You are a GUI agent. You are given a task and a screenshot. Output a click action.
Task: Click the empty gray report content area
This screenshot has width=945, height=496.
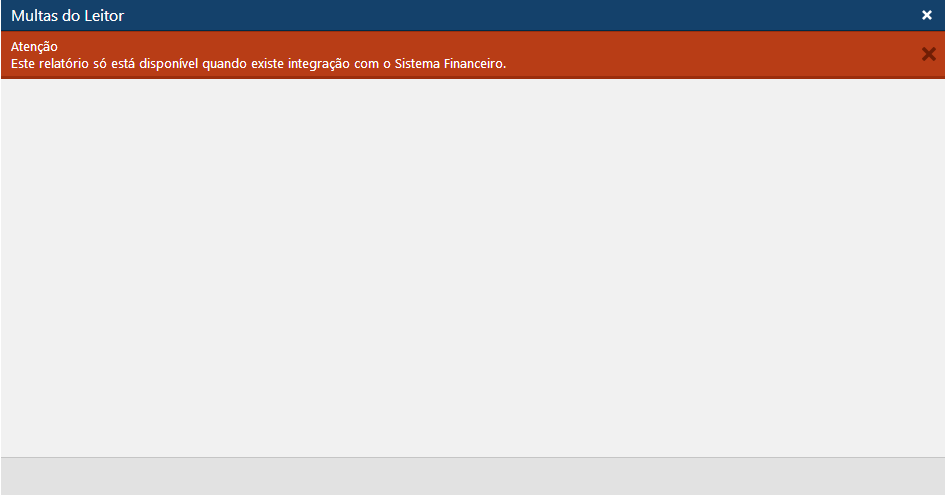click(x=472, y=268)
